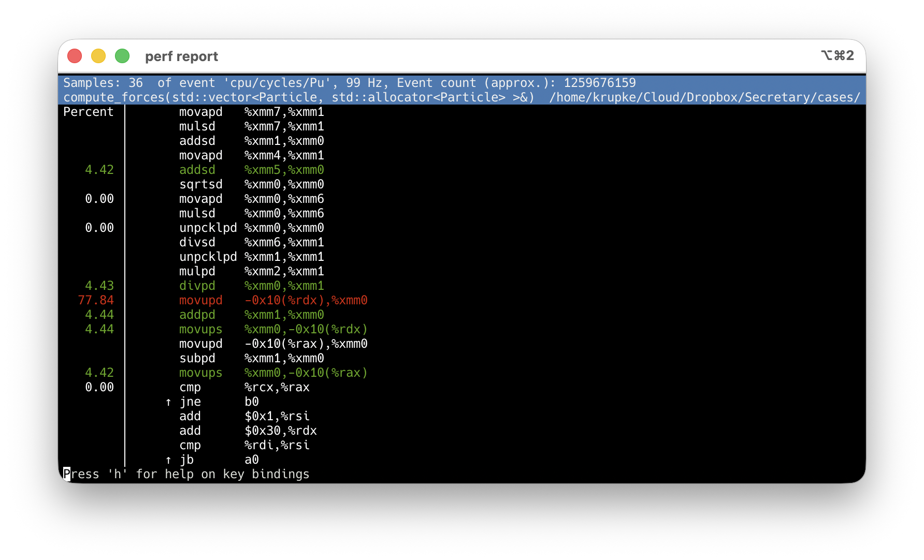Click the yellow minimize window button
The height and width of the screenshot is (560, 924).
tap(98, 56)
